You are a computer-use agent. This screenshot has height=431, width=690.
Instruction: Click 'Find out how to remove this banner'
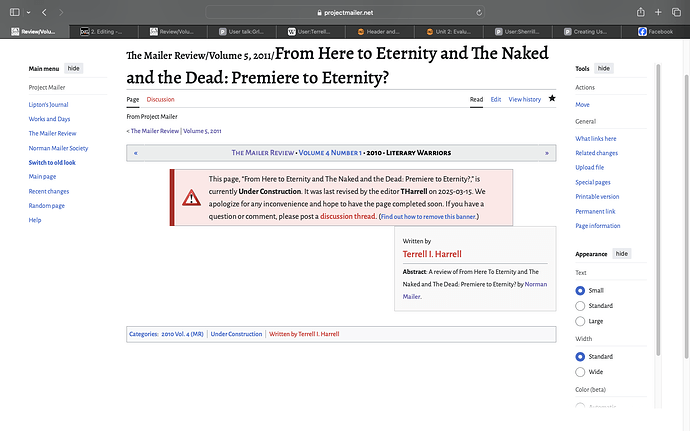tap(428, 217)
